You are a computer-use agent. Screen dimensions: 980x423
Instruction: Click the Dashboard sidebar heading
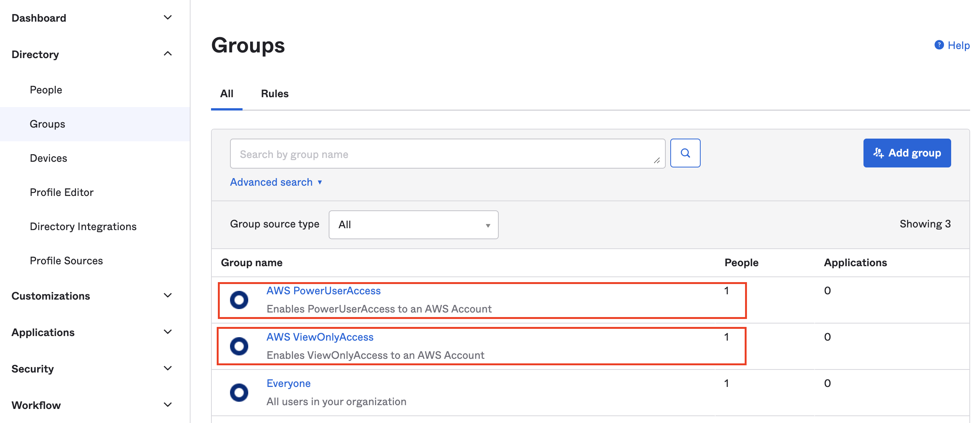point(39,18)
